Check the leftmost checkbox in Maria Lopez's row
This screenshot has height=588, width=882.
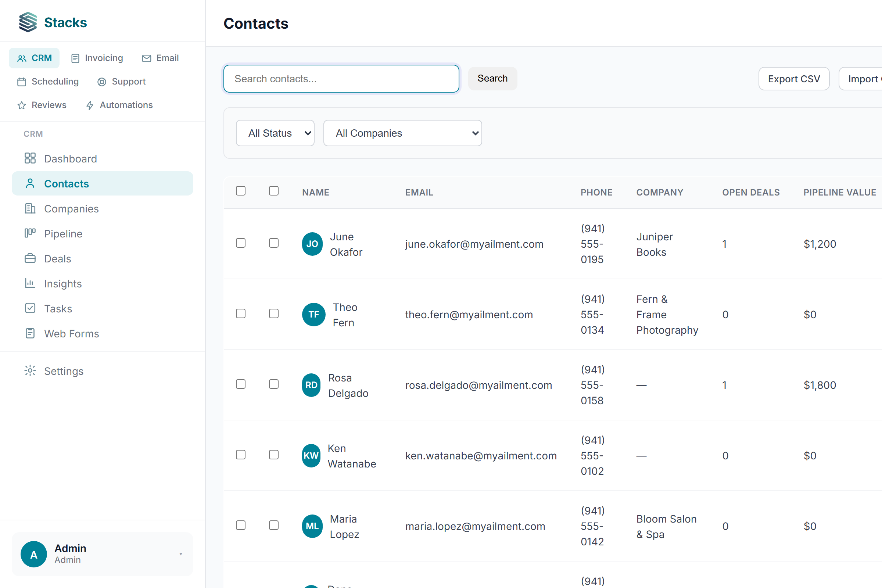pos(241,525)
